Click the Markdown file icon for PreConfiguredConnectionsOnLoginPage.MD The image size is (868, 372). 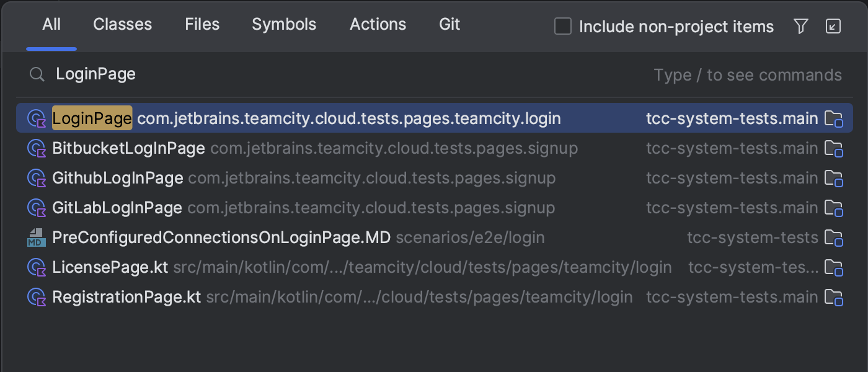(x=37, y=237)
